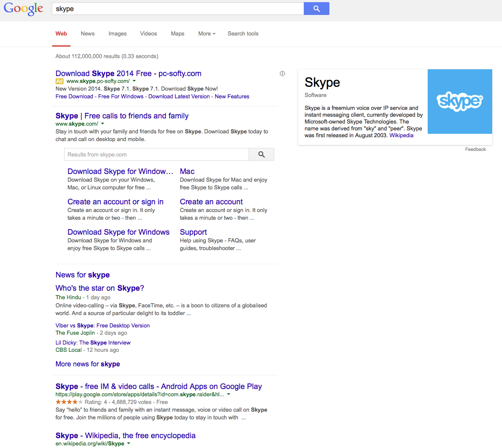This screenshot has height=448, width=502.
Task: Click the main search input field
Action: click(x=178, y=9)
